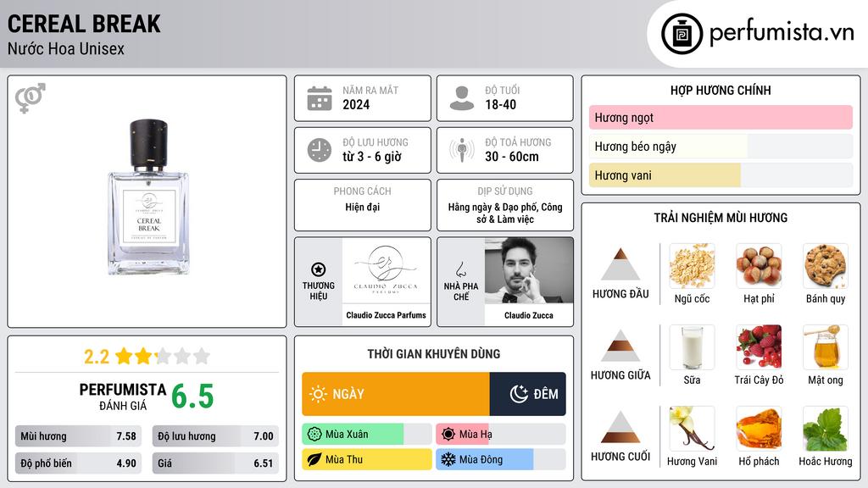The image size is (868, 488).
Task: Click the Mùa Xuân season bar
Action: click(x=366, y=435)
